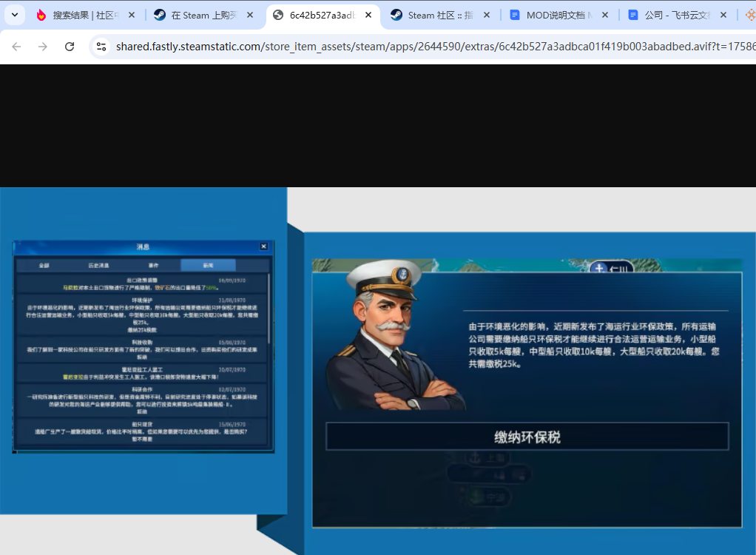Select the 事件 tab in message panel
The height and width of the screenshot is (555, 756).
pos(153,265)
